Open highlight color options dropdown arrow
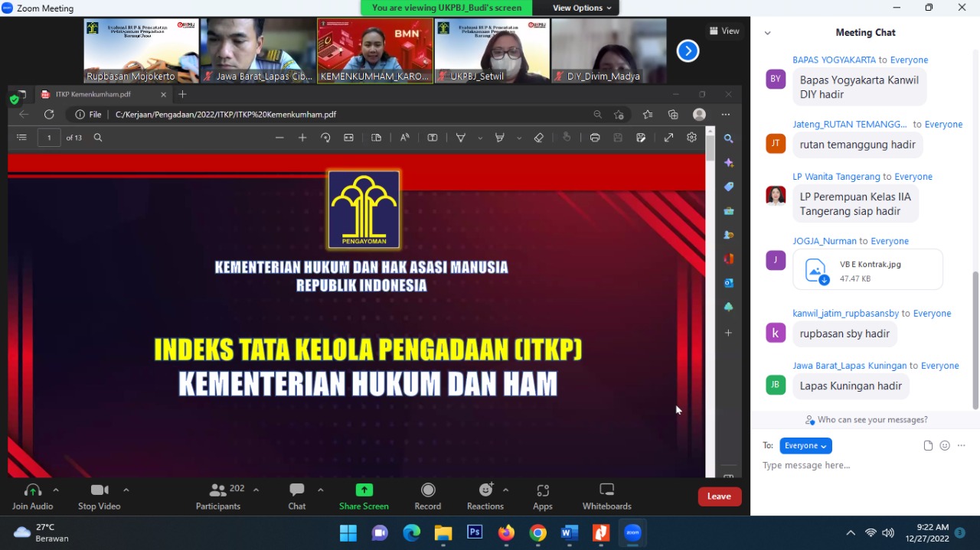The width and height of the screenshot is (980, 550). pyautogui.click(x=519, y=138)
